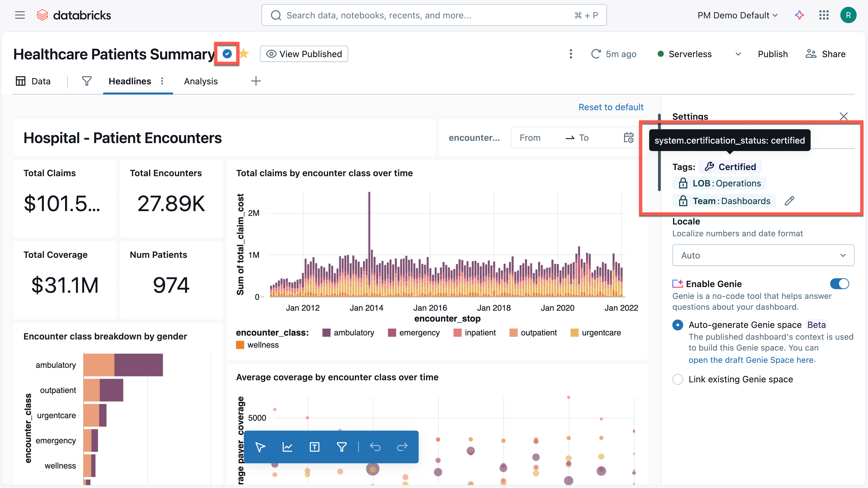Open the date range calendar icon
The image size is (868, 488).
pos(628,137)
